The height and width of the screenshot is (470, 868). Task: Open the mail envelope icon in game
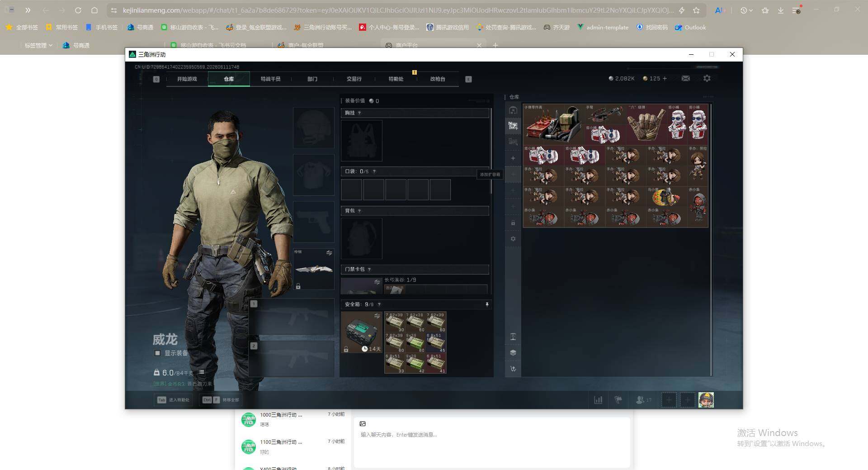tap(685, 78)
